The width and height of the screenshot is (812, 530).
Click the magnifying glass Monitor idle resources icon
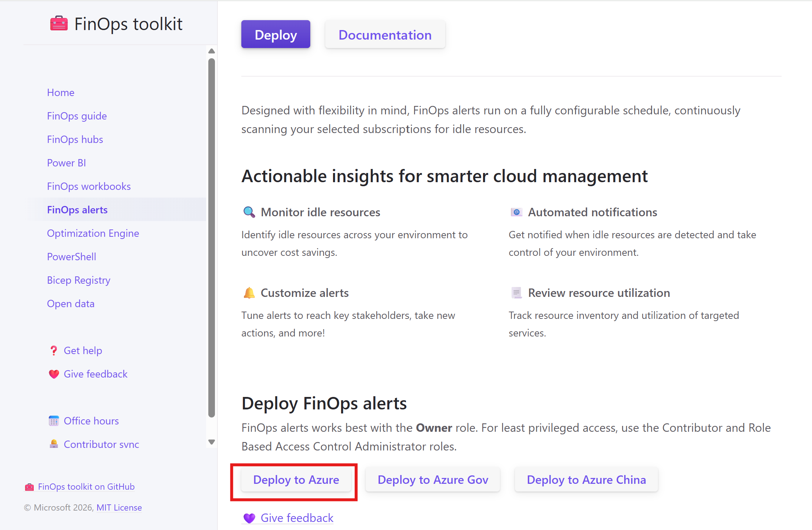click(x=249, y=212)
